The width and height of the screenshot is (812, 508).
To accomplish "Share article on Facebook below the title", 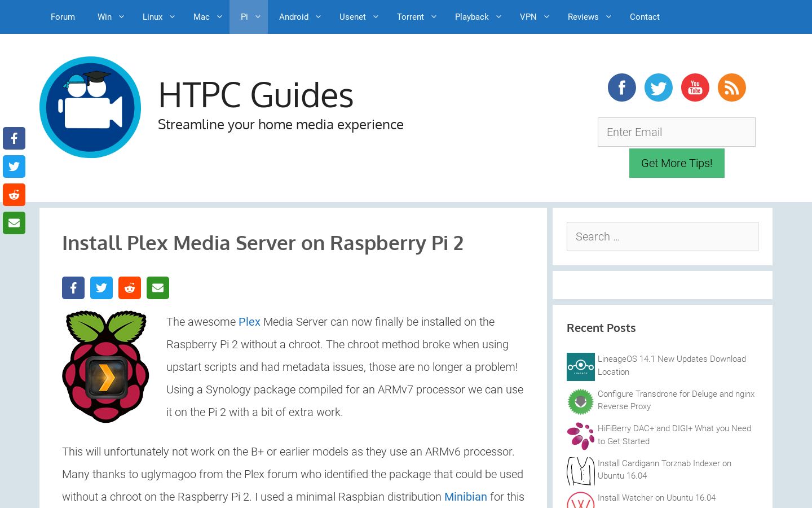I will coord(73,288).
